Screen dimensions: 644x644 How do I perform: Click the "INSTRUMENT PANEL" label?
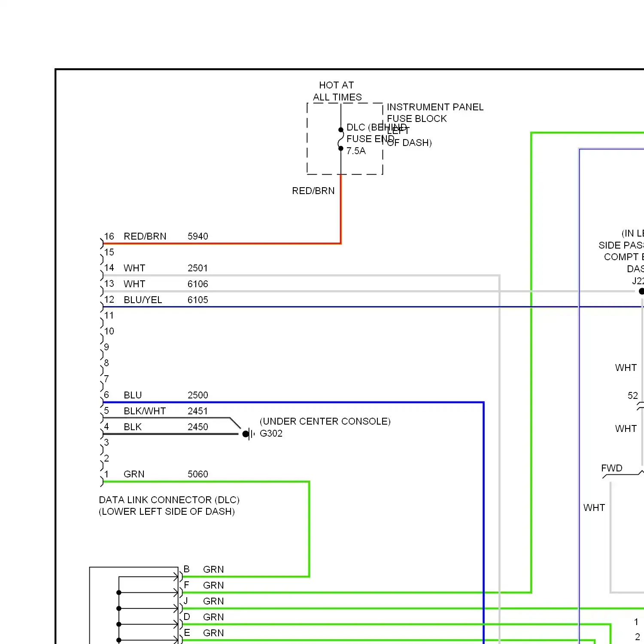pyautogui.click(x=435, y=107)
